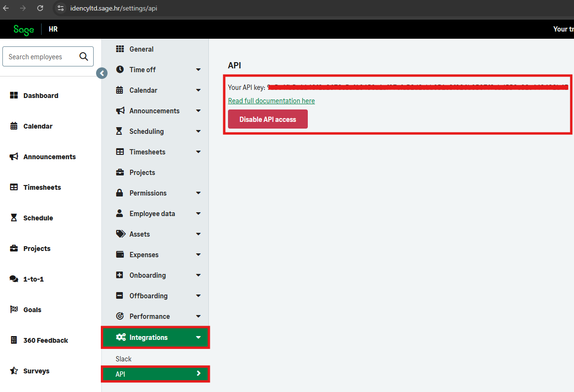Click the Employee data person icon
This screenshot has width=574, height=392.
[120, 213]
